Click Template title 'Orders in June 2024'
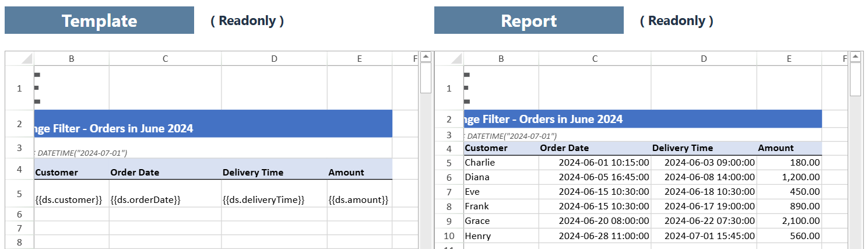Image resolution: width=868 pixels, height=249 pixels. point(142,128)
